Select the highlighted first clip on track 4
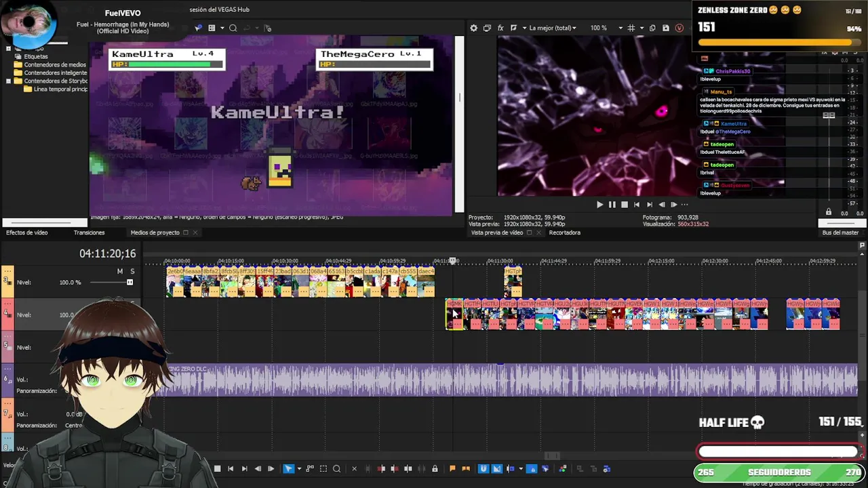This screenshot has width=868, height=488. 454,314
